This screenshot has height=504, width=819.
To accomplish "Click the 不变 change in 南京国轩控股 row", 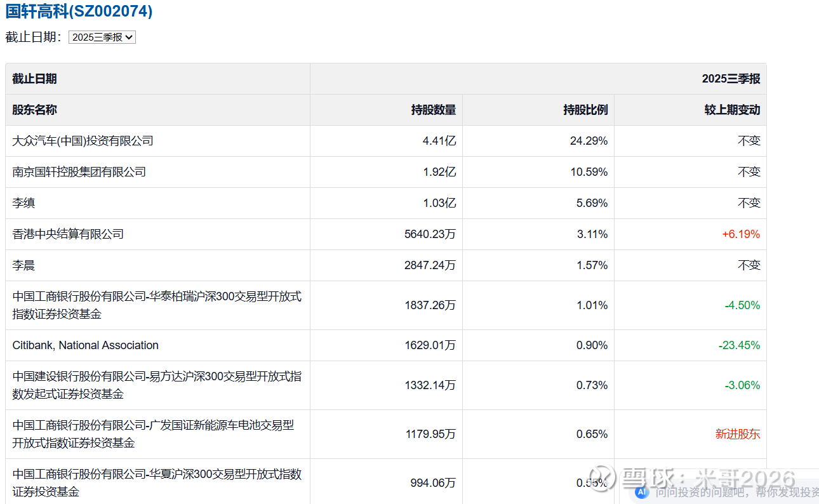I will point(749,172).
